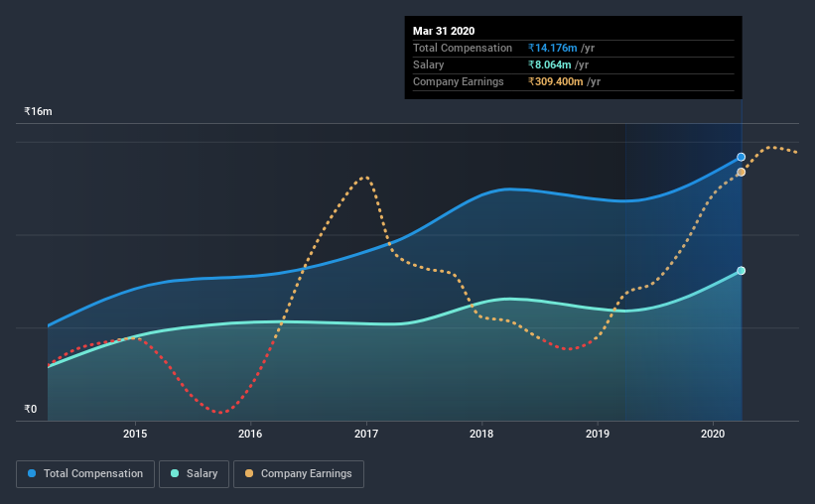Click the blue dot in Total Compensation legend
This screenshot has height=504, width=815.
(32, 473)
